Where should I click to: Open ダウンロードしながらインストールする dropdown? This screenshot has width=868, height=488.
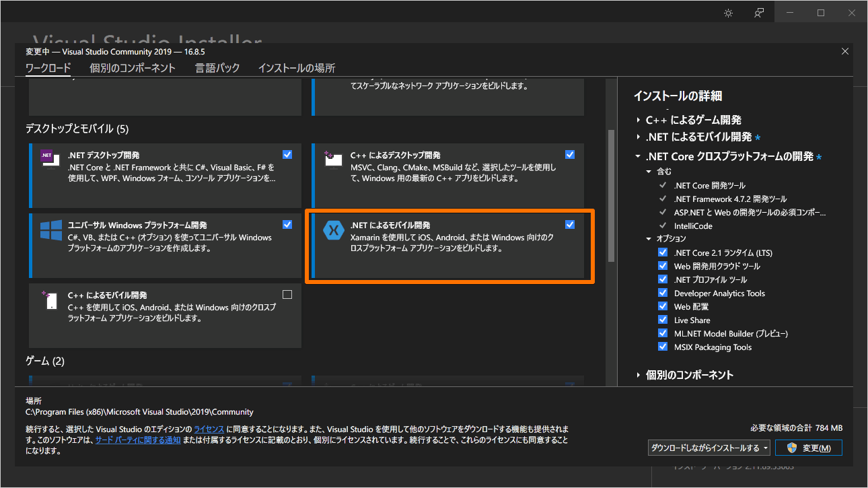(709, 448)
